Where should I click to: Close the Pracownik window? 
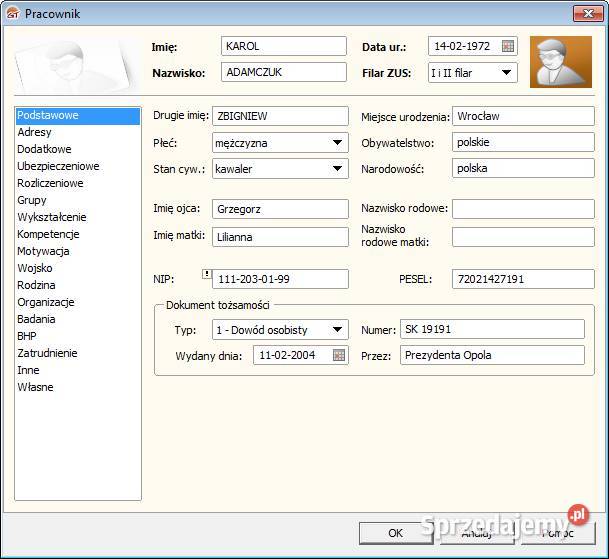588,14
